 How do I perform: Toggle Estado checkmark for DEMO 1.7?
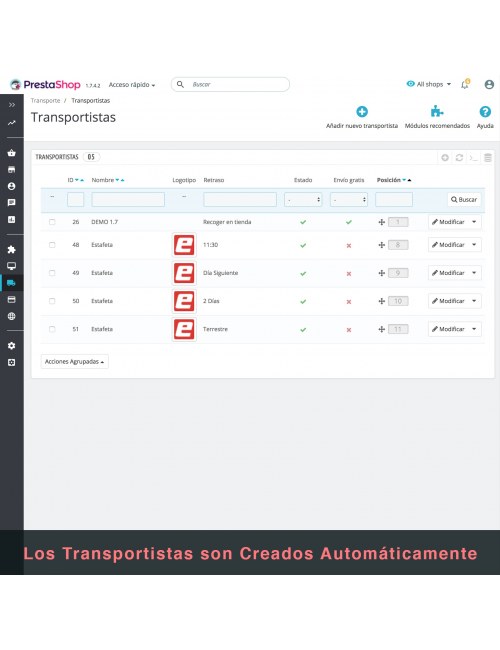coord(303,222)
